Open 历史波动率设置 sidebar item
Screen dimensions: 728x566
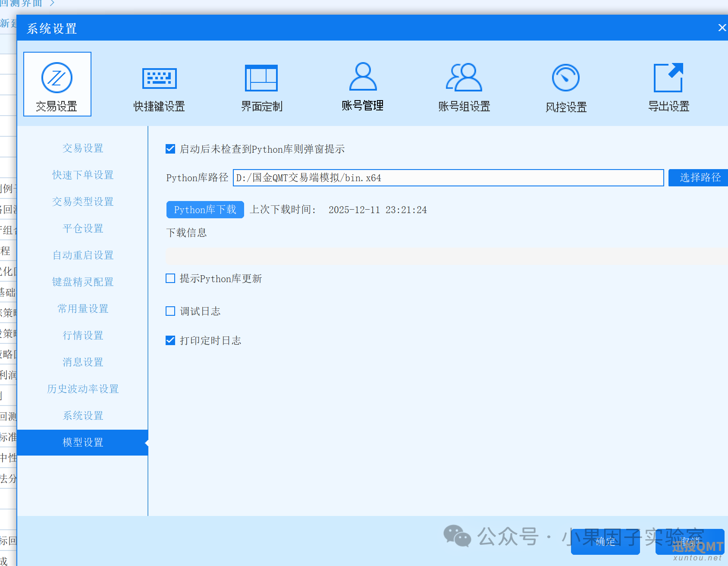point(83,389)
